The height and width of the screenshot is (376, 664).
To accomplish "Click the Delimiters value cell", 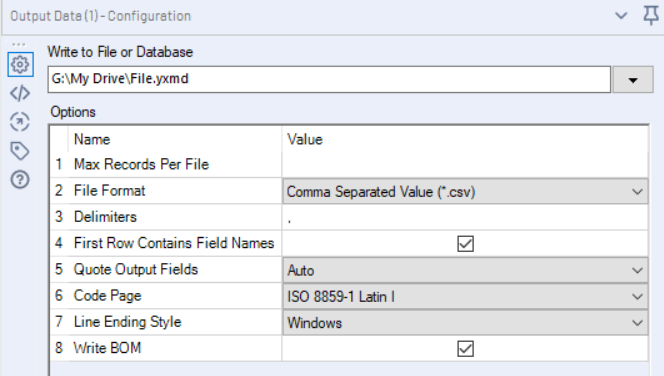I will 465,217.
